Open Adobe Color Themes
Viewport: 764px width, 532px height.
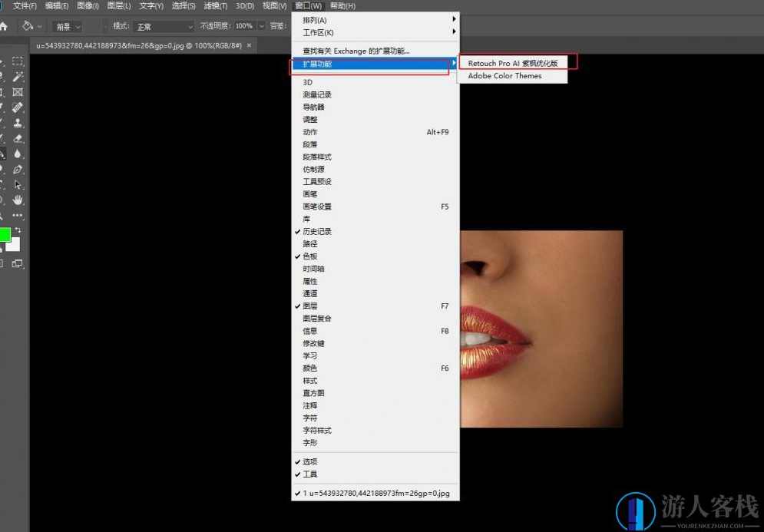pos(507,75)
